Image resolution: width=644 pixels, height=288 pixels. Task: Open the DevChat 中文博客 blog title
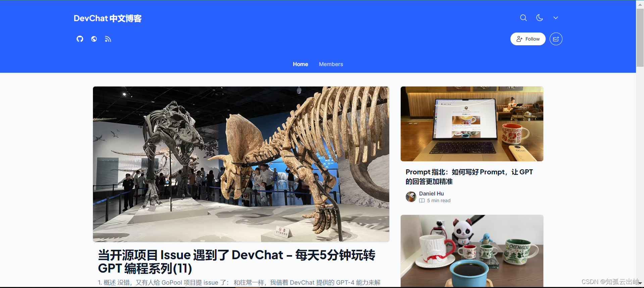coord(108,18)
